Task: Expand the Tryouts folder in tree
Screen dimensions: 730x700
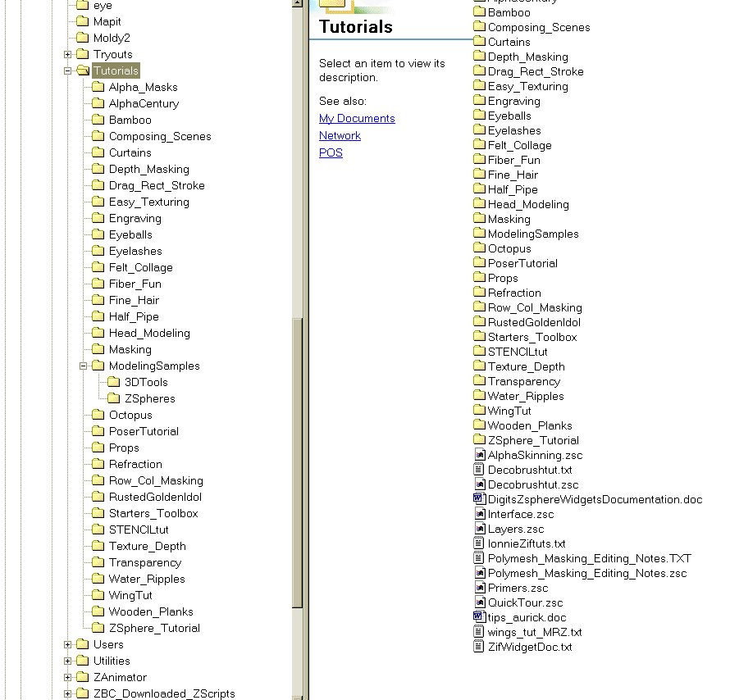Action: [x=67, y=54]
